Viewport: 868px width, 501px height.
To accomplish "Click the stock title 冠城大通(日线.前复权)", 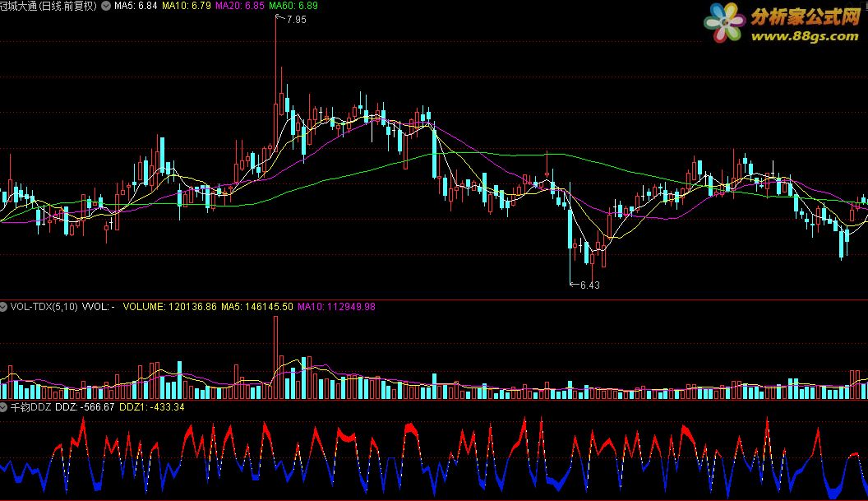I will (x=48, y=6).
